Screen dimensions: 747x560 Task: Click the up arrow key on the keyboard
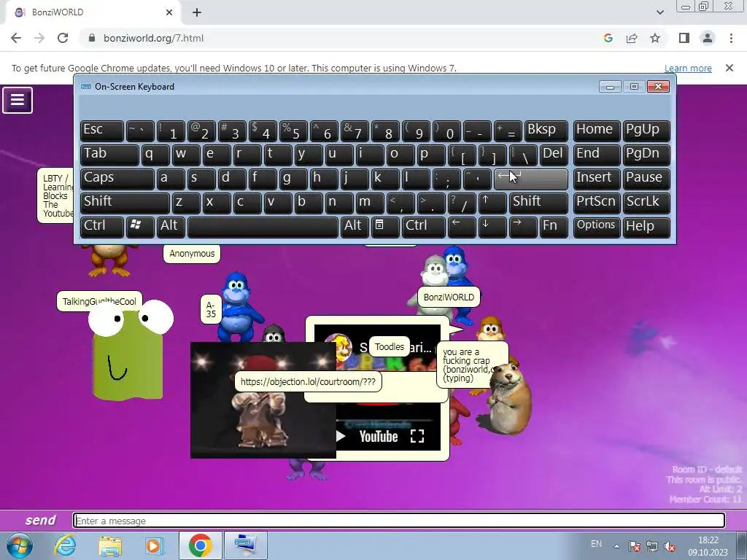point(492,203)
